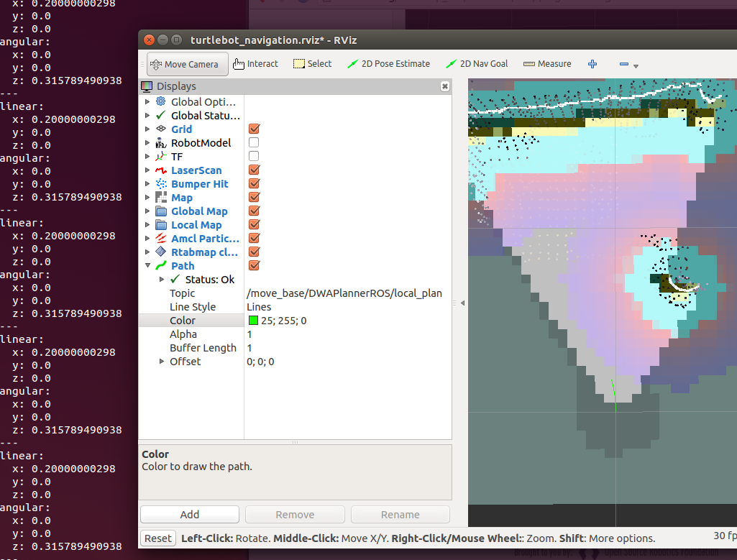Expand the Global Options tree item

tap(147, 102)
